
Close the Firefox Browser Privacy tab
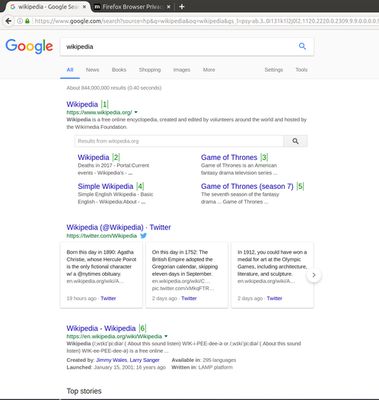pos(168,6)
